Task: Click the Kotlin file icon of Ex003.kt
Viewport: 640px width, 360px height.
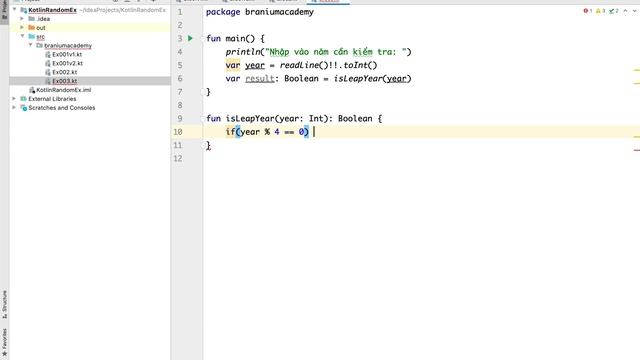Action: pos(48,81)
